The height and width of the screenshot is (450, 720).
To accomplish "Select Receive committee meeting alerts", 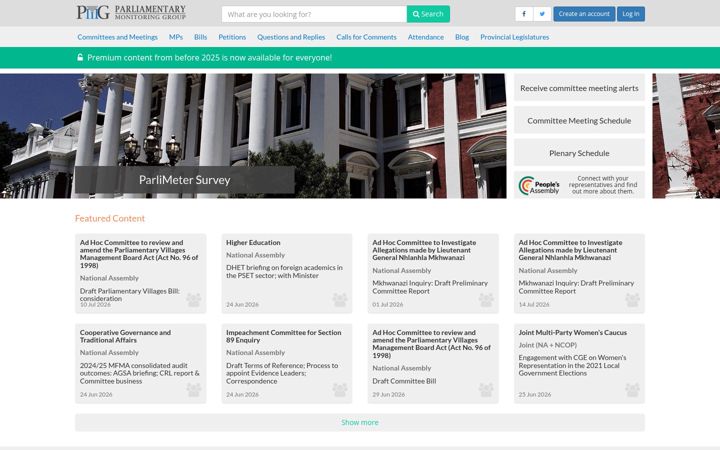I will [579, 88].
